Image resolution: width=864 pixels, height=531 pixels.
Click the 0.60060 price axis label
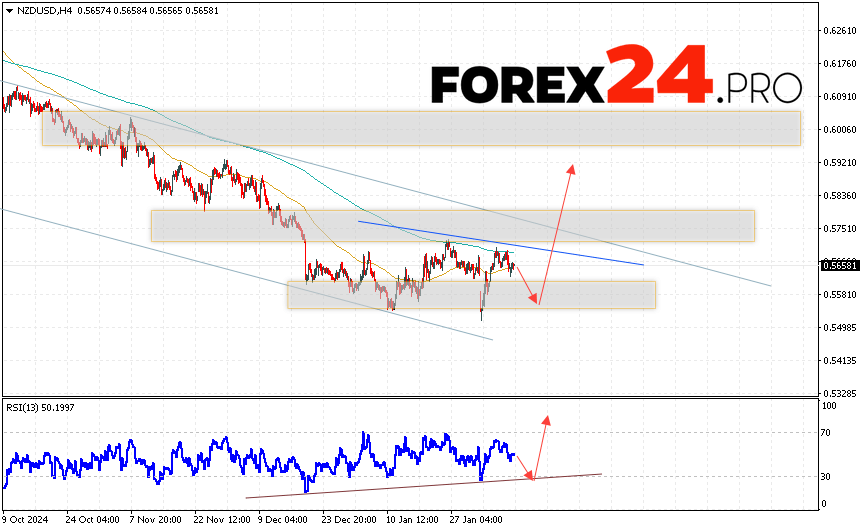pyautogui.click(x=837, y=130)
